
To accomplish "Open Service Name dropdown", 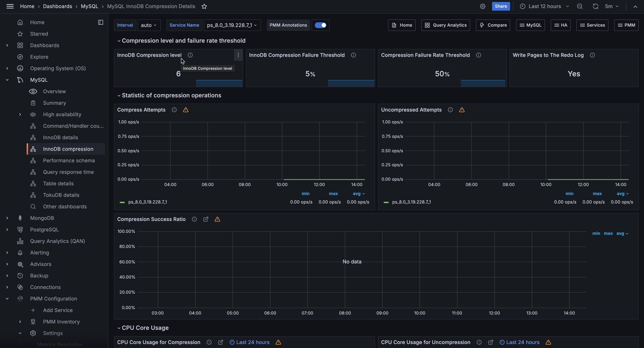I will click(x=232, y=25).
